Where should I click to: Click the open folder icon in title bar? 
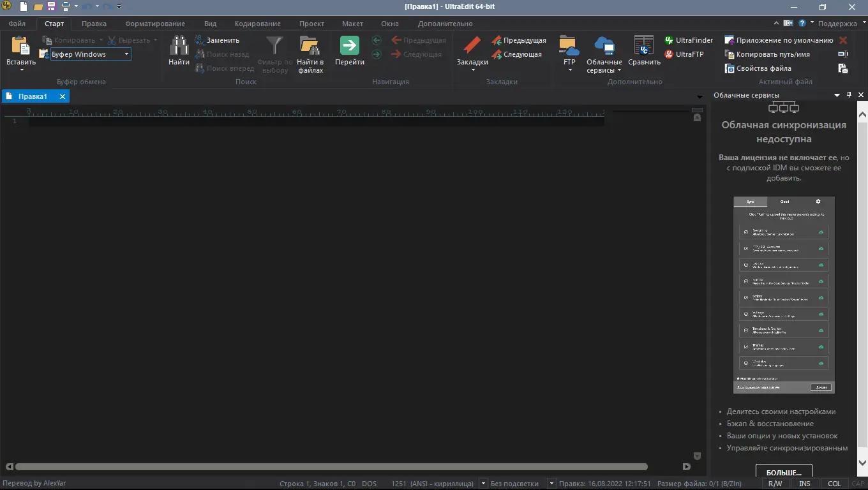click(38, 6)
